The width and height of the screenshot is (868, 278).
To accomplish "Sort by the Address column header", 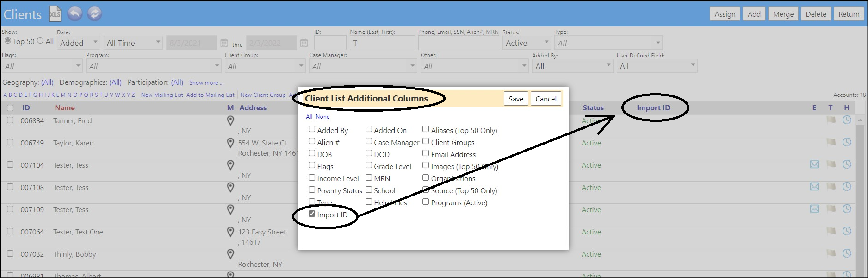I will pyautogui.click(x=253, y=108).
